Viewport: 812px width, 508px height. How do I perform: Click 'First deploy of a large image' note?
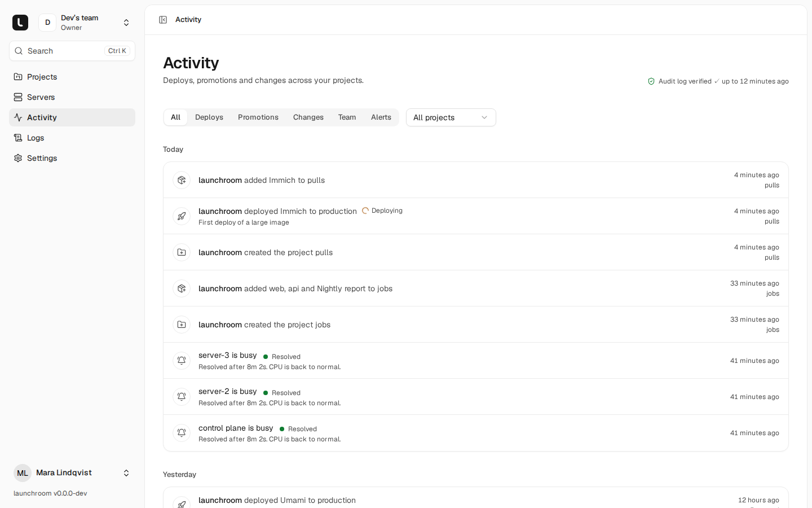point(244,222)
